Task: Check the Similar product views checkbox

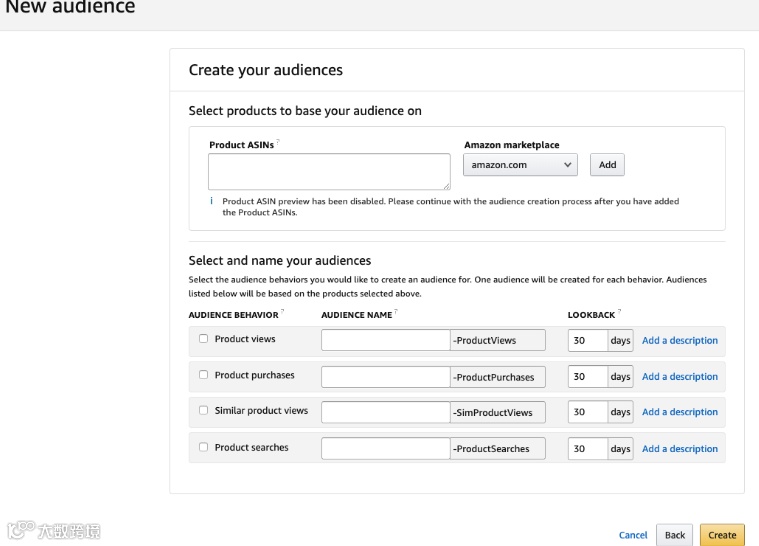Action: click(204, 411)
